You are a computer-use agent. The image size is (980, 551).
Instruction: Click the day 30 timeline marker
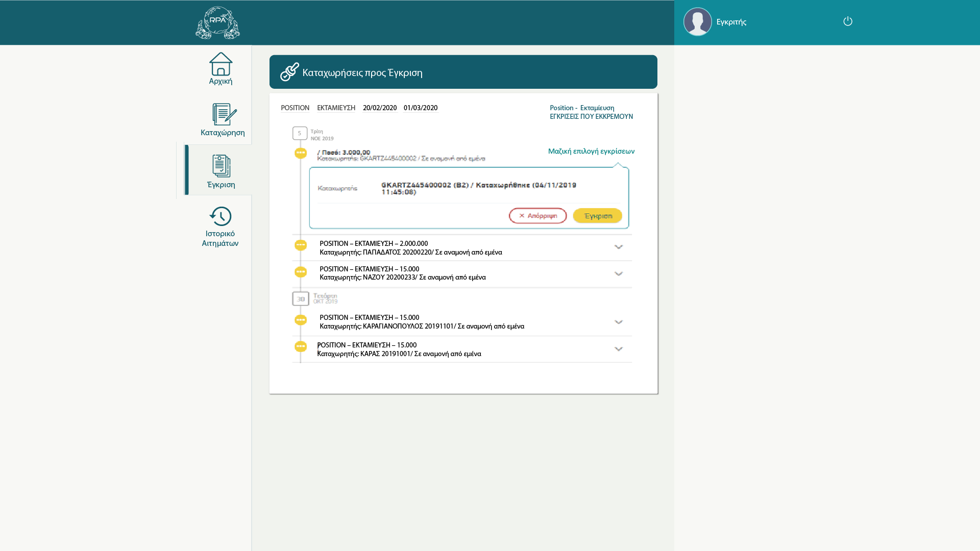(x=301, y=299)
